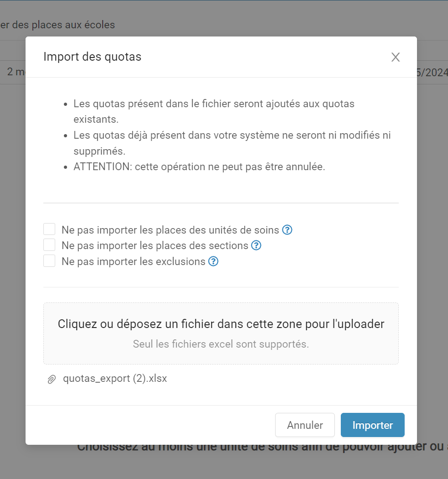Open help icon for unités de soins option

287,230
